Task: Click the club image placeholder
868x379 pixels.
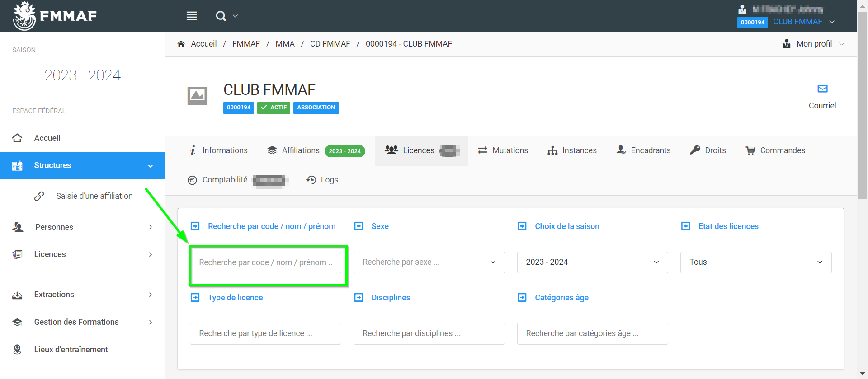Action: tap(197, 96)
